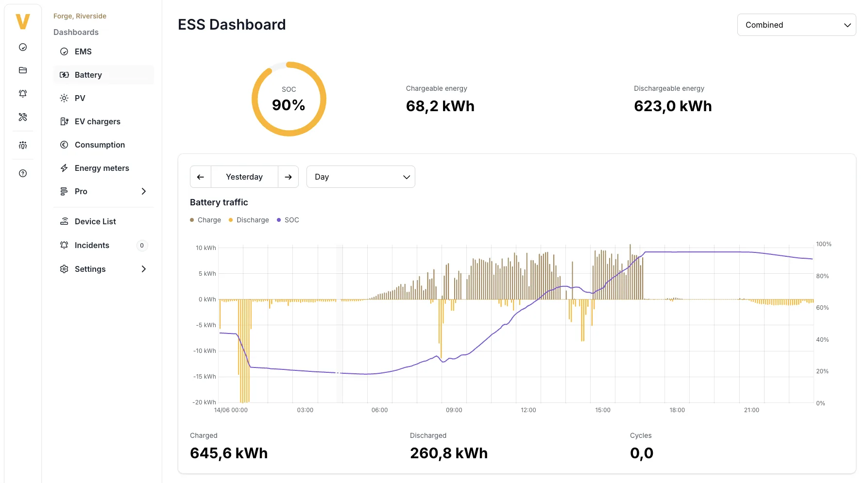The height and width of the screenshot is (483, 868).
Task: Click the Consumption euro icon
Action: 64,145
